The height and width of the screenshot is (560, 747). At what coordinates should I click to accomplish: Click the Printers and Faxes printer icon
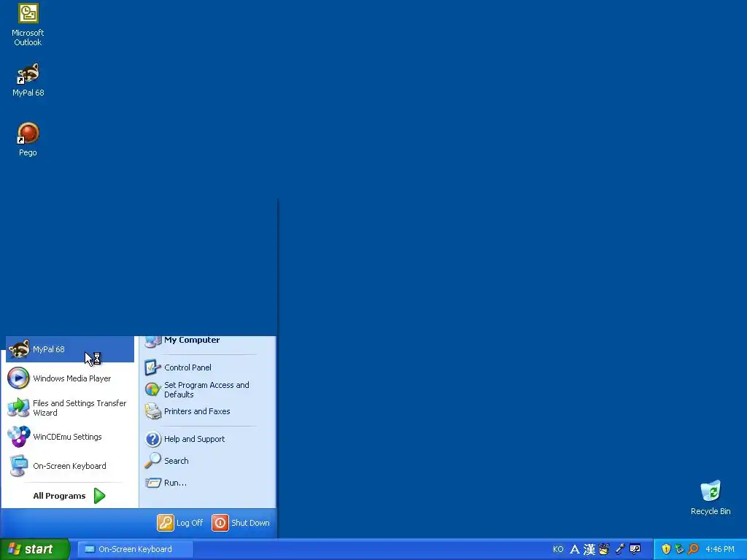[x=152, y=411]
